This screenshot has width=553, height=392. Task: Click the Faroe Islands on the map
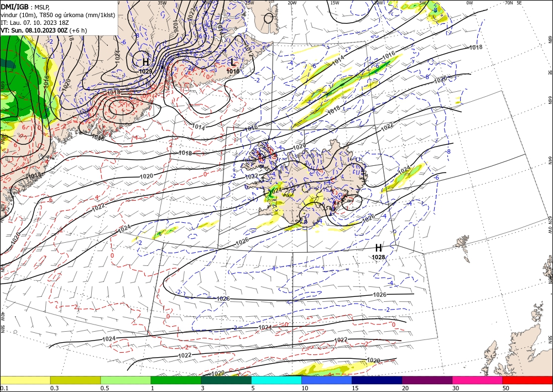[x=462, y=243]
